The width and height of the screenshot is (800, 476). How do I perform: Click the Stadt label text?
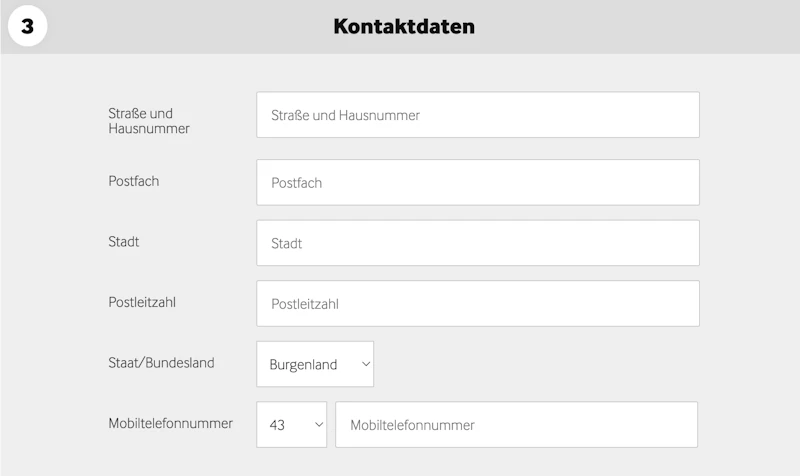124,241
